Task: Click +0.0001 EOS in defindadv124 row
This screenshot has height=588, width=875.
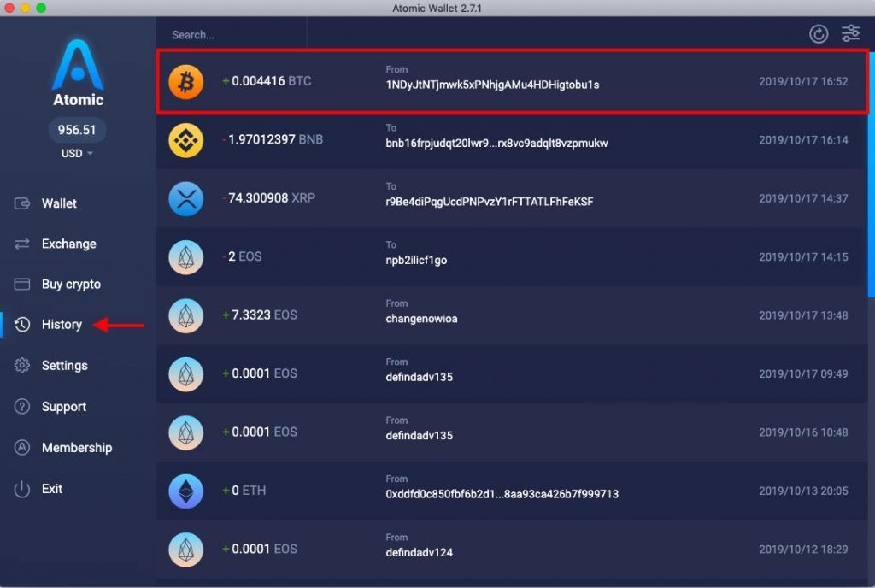Action: tap(260, 549)
